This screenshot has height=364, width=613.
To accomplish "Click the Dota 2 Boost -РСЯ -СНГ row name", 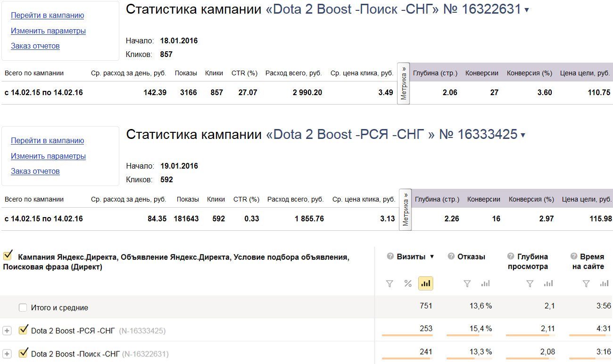I will (x=73, y=331).
